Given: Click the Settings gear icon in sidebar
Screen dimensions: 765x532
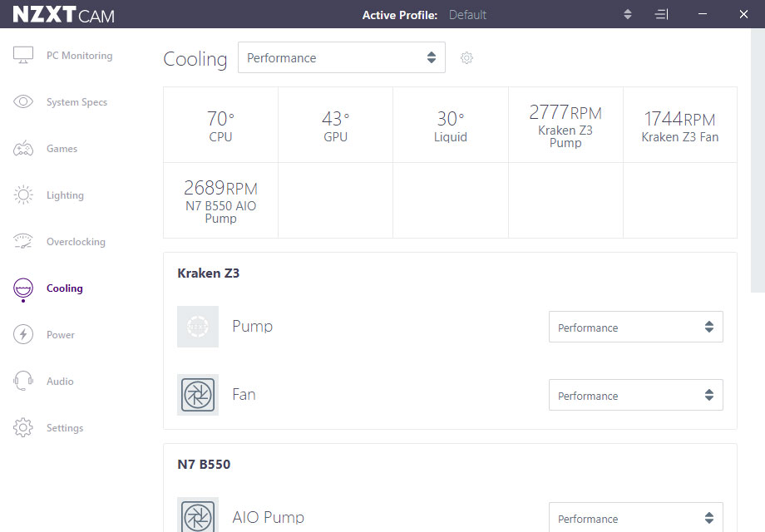Looking at the screenshot, I should coord(23,427).
